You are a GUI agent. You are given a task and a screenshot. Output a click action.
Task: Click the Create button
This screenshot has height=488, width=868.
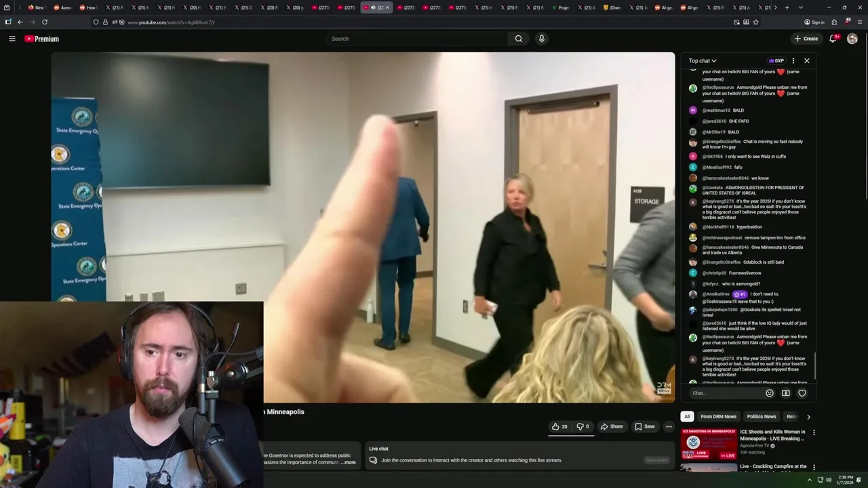click(x=806, y=39)
